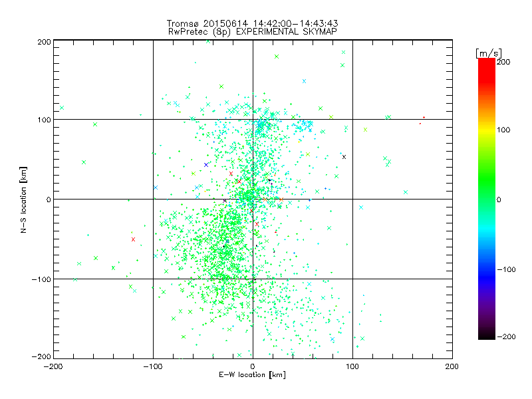The width and height of the screenshot is (532, 399).
Task: Click the black X marker near 90 km east
Action: coord(344,157)
